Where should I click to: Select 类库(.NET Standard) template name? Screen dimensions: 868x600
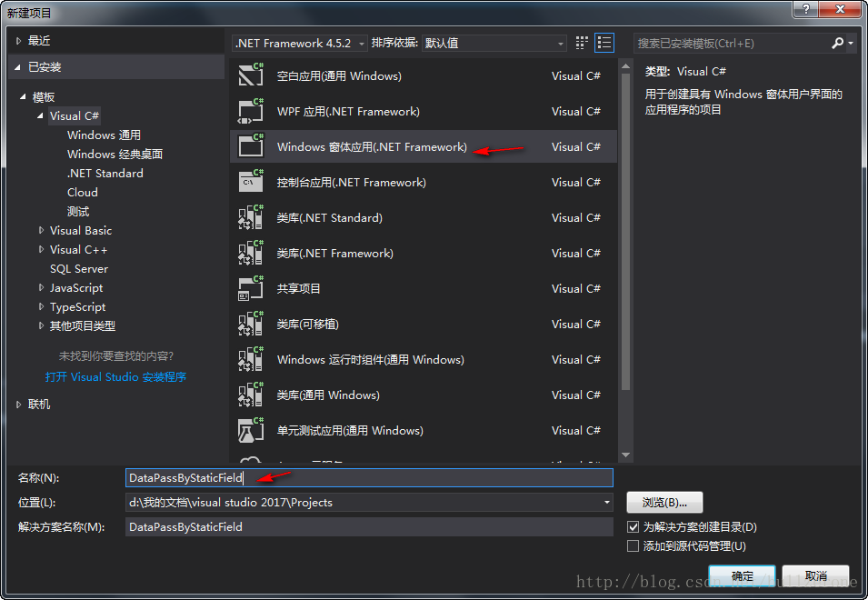[329, 217]
